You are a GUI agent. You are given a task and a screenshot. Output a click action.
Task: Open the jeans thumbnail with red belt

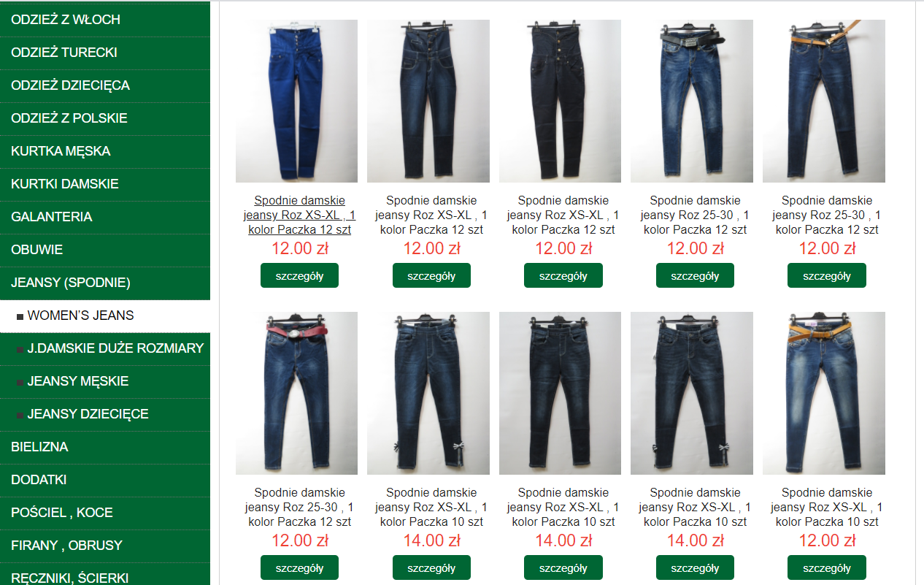pos(296,394)
